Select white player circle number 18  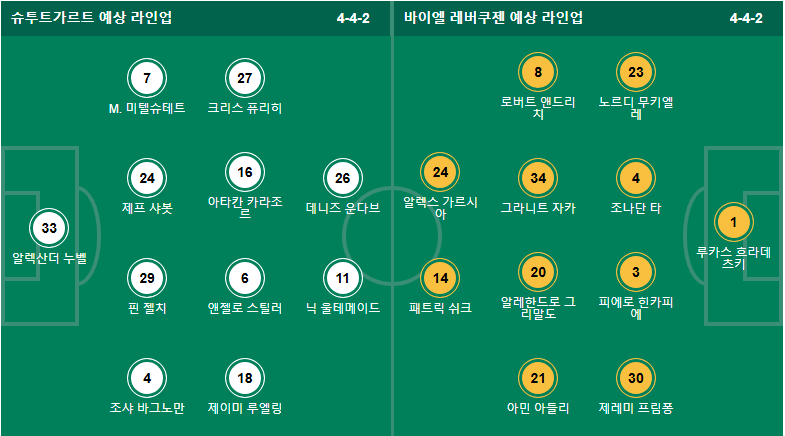coord(245,378)
